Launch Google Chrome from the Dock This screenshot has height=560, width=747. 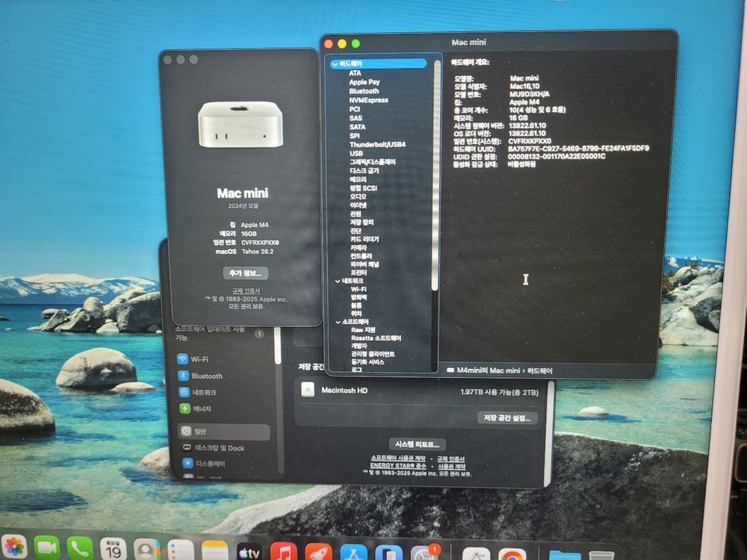coord(512,556)
